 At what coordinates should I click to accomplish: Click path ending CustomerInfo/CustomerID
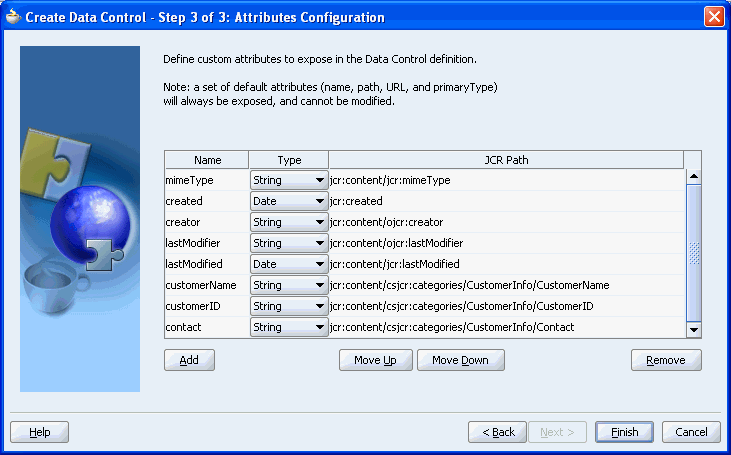[507, 306]
